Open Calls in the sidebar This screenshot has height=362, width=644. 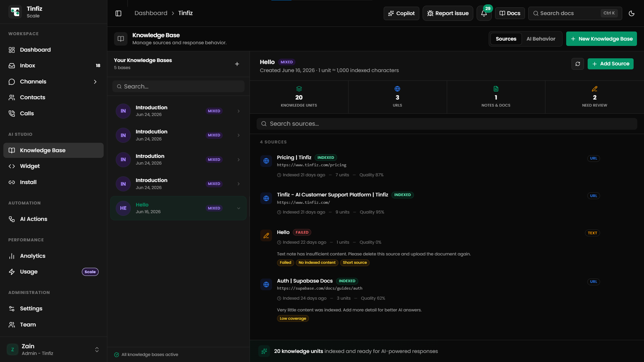[x=54, y=114]
